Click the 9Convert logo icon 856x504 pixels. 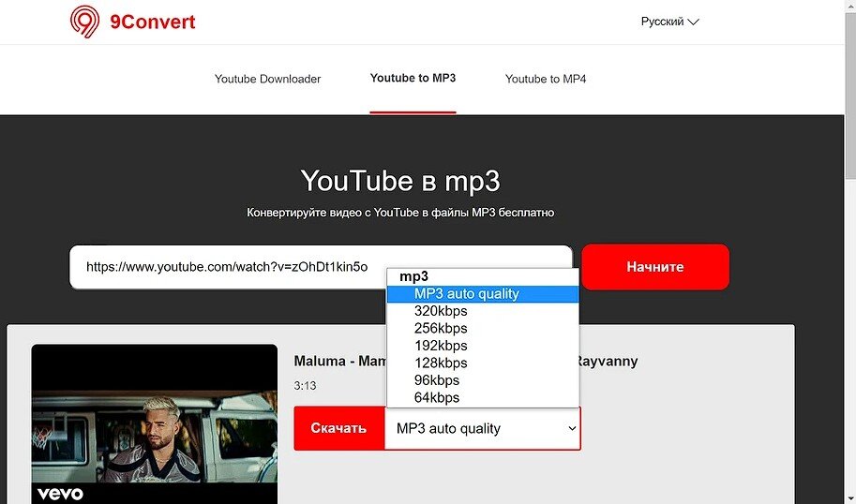pos(84,22)
